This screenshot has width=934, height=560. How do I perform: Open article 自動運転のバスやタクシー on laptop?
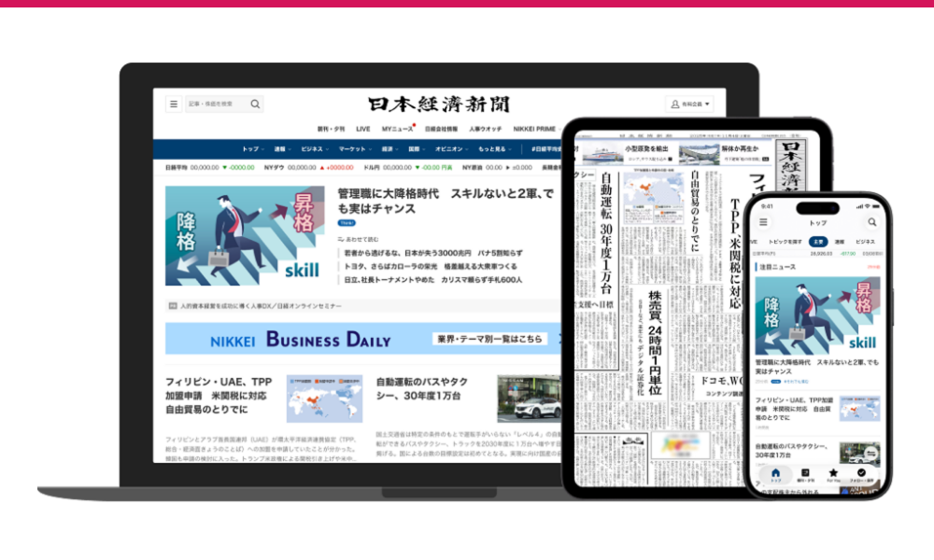pyautogui.click(x=422, y=388)
